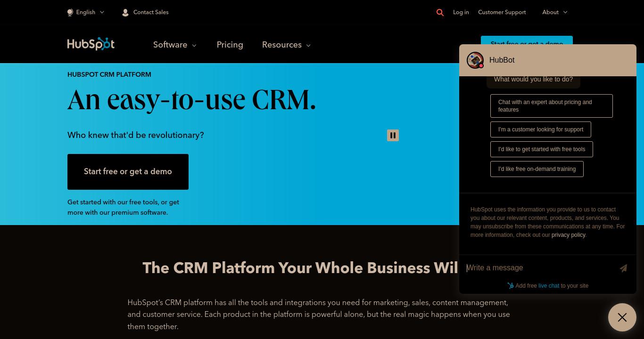Select I'd like to get started with free tools
644x339 pixels.
tap(542, 149)
